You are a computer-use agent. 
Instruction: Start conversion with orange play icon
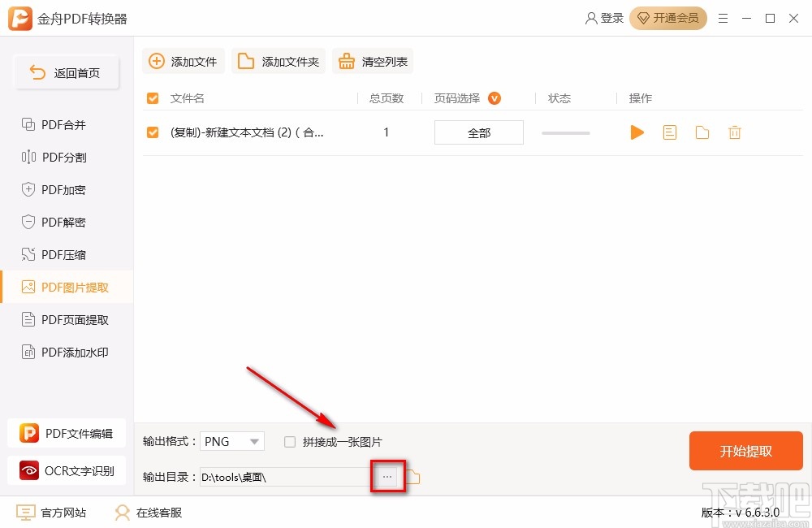click(x=637, y=132)
